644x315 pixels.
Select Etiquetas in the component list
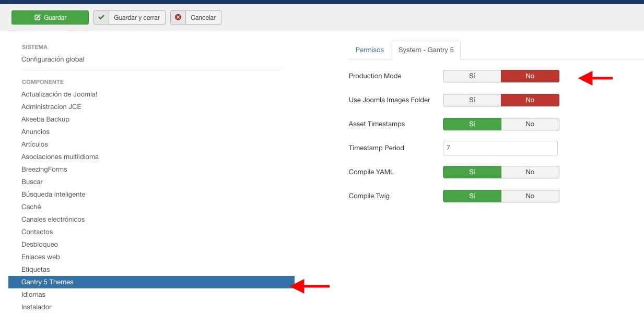coord(36,270)
